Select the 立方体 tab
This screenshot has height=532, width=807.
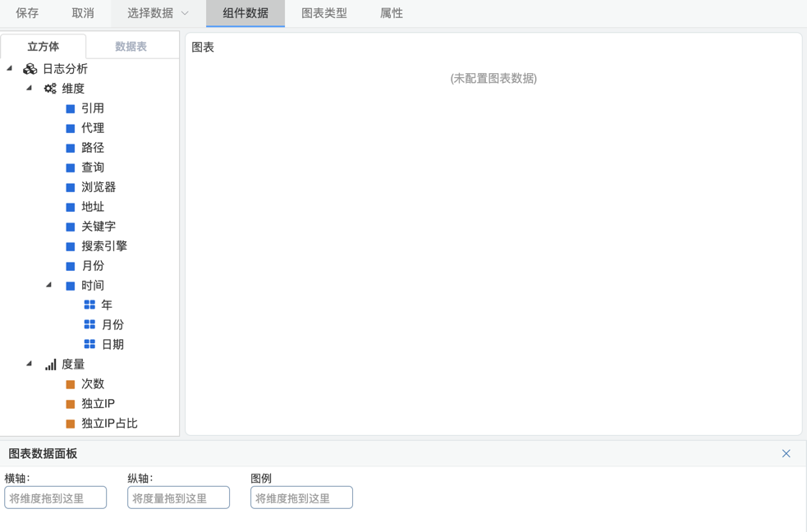click(x=44, y=47)
